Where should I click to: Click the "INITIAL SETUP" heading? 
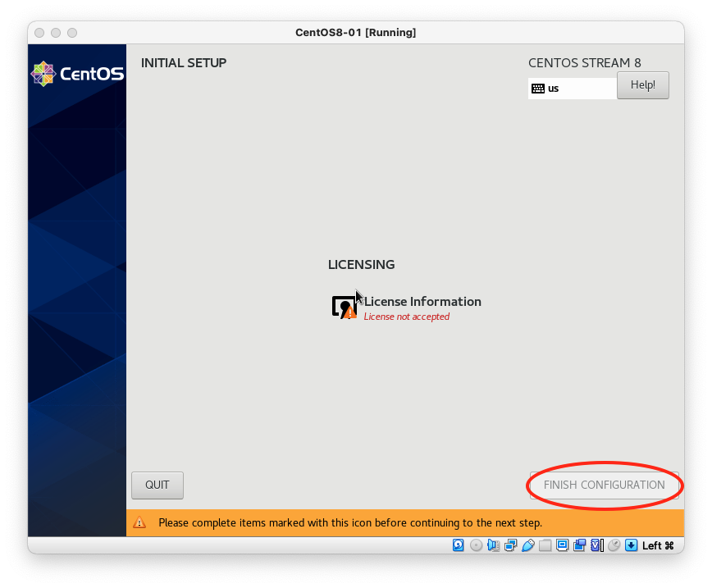(184, 62)
